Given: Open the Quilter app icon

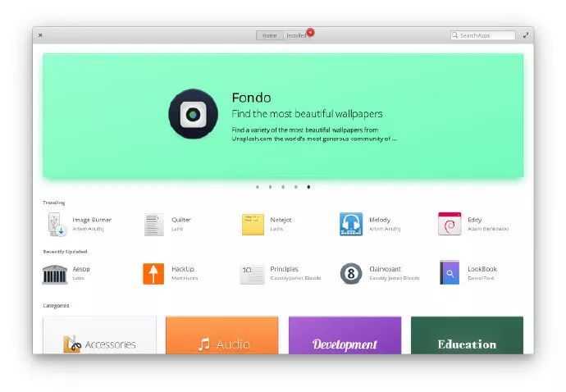Looking at the screenshot, I should (154, 225).
